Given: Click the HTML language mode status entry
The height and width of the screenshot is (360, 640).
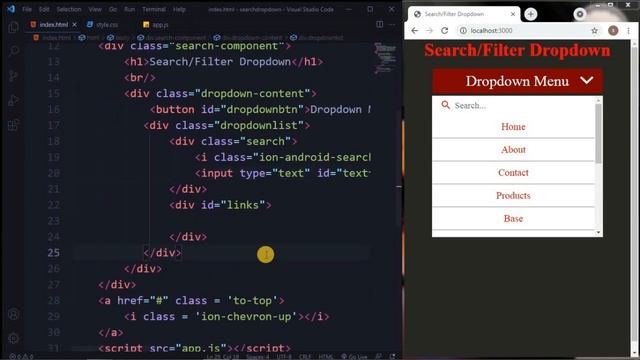Looking at the screenshot, I should click(x=325, y=356).
